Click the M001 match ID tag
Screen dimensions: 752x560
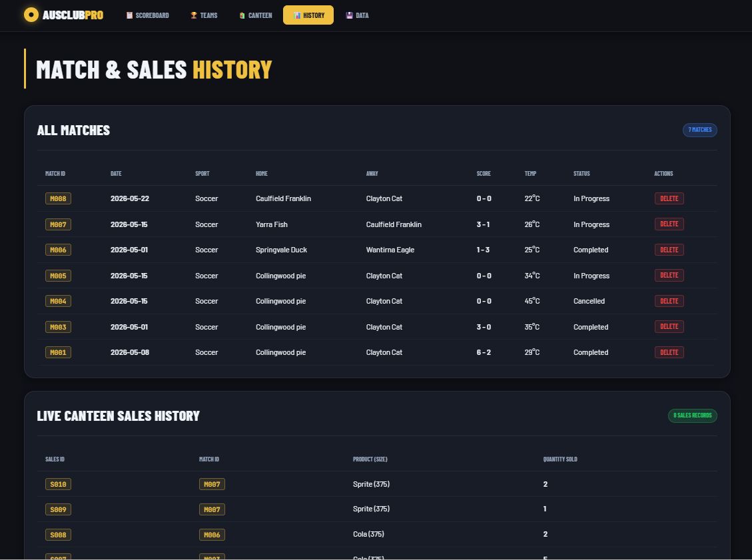click(58, 352)
